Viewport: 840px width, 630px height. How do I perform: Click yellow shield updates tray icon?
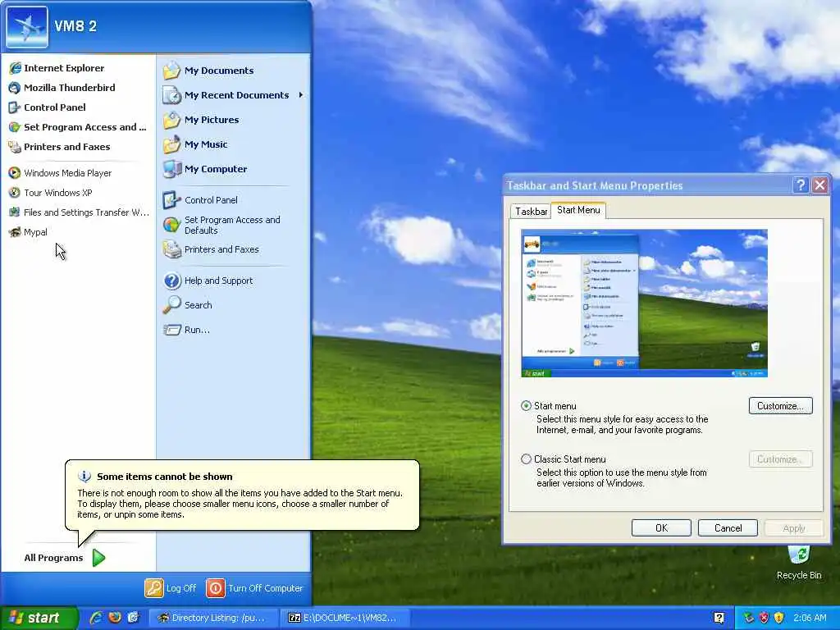(779, 618)
